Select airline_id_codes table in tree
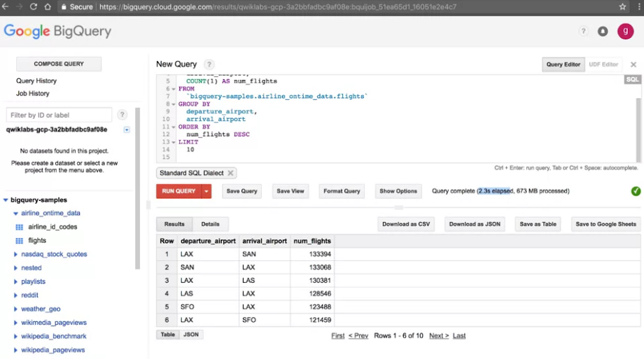The width and height of the screenshot is (644, 359). [x=52, y=227]
